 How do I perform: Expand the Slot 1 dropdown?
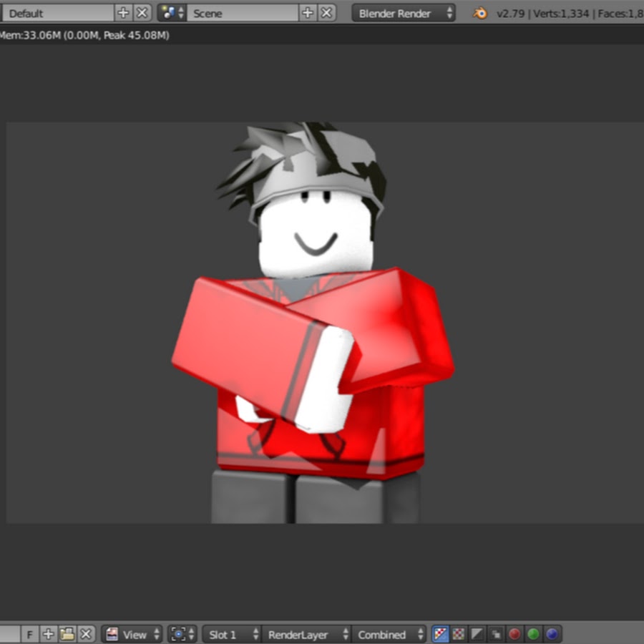point(232,634)
